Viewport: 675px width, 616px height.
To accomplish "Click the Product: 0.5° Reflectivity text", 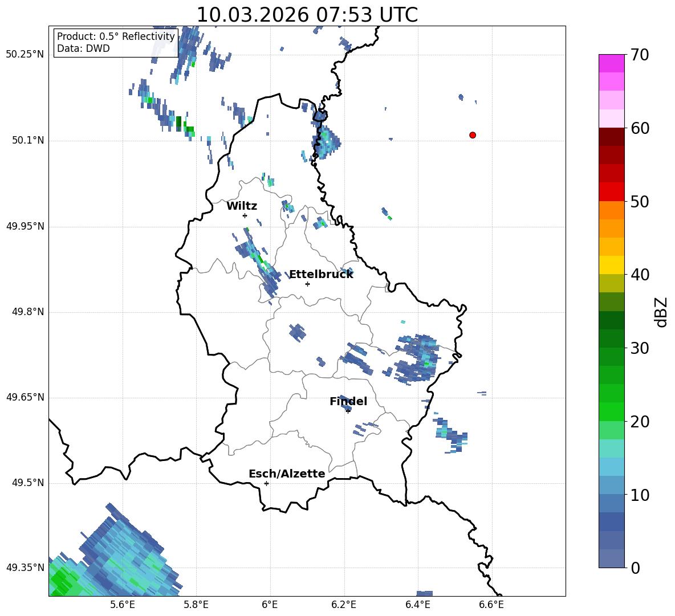I will [x=116, y=36].
